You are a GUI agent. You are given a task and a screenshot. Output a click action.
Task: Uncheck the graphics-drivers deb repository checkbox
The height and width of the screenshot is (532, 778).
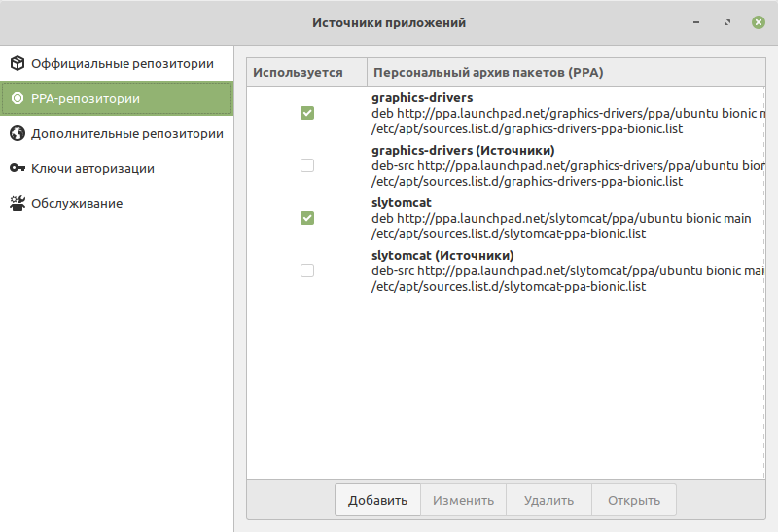(307, 113)
